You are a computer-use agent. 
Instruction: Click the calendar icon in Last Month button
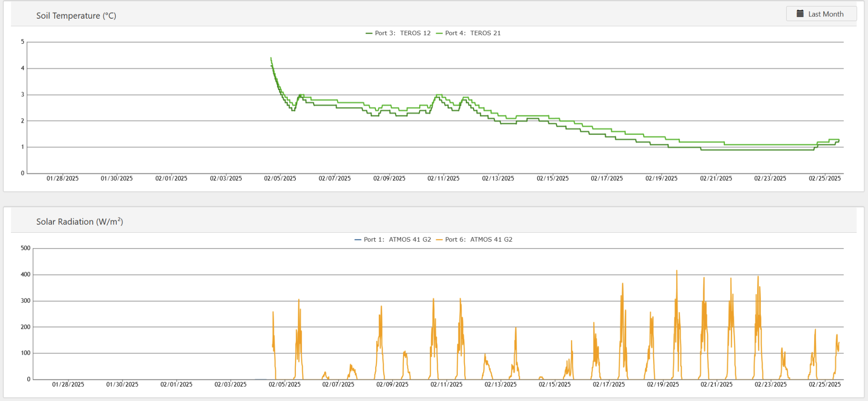coord(800,14)
